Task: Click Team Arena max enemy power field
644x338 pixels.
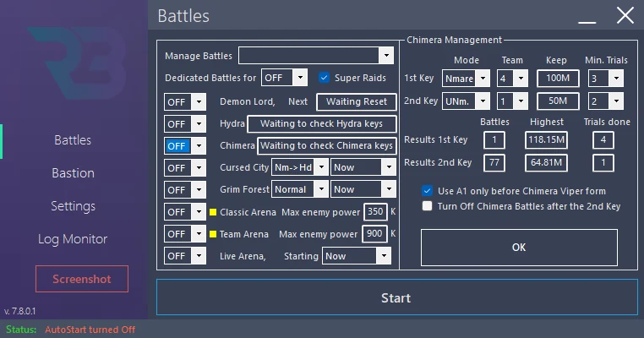Action: click(374, 234)
